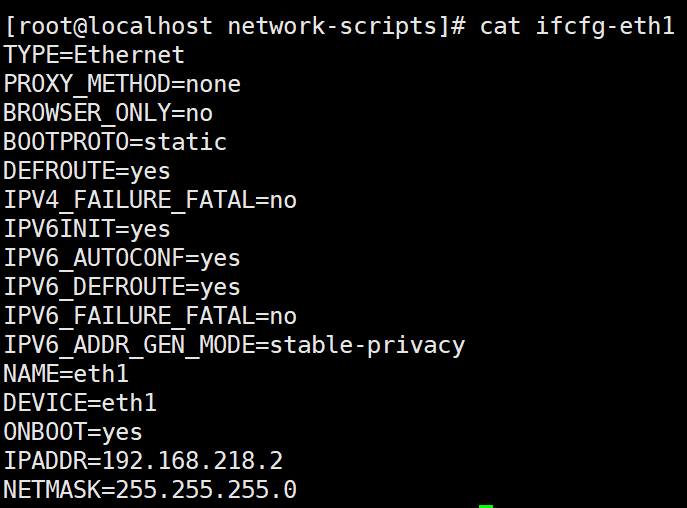Click the cat ifcfg-eth1 command
Screen dimensions: 687x508
coord(577,26)
